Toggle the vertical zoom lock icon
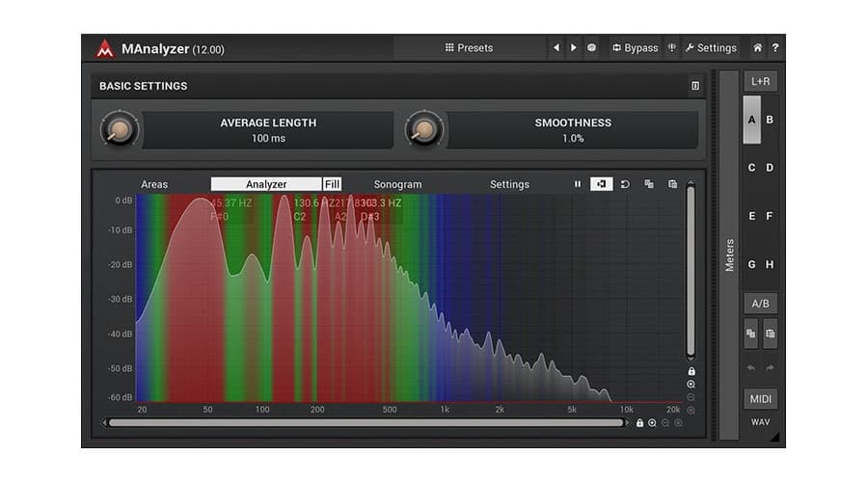 pos(692,371)
